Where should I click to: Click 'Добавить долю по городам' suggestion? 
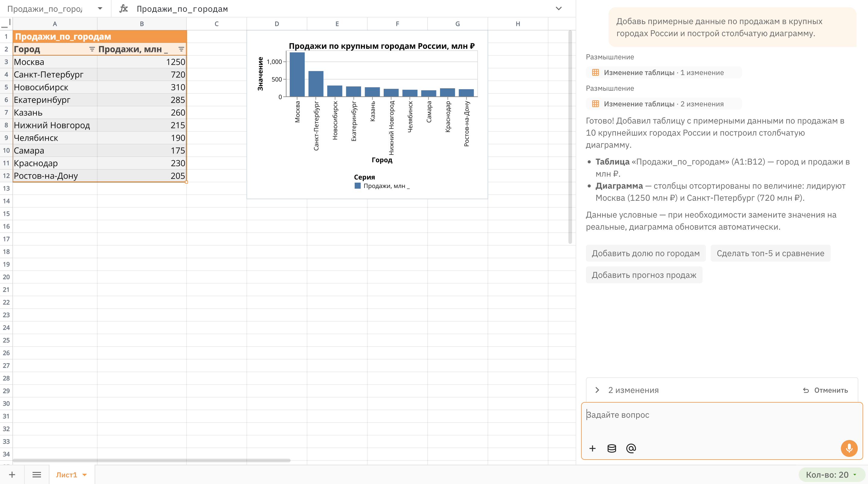(x=646, y=253)
